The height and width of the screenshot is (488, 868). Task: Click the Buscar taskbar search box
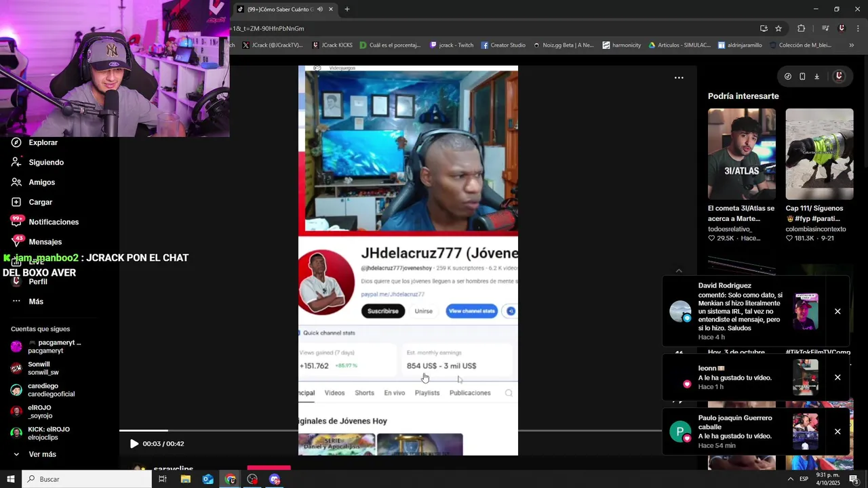point(87,479)
